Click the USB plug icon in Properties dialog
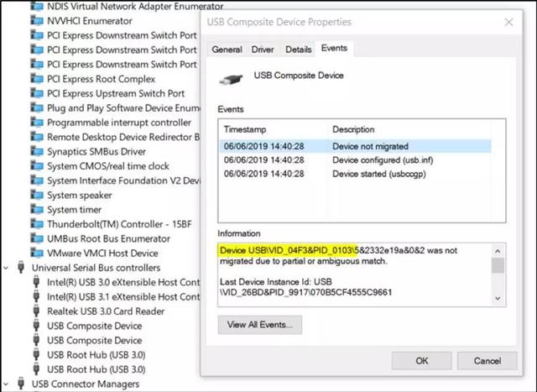The height and width of the screenshot is (392, 537). (232, 80)
